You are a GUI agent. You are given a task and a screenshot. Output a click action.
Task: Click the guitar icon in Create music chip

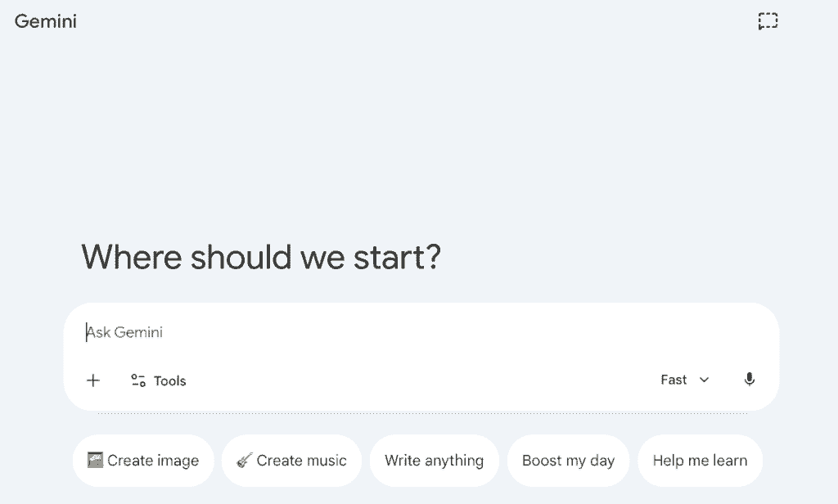pos(244,461)
